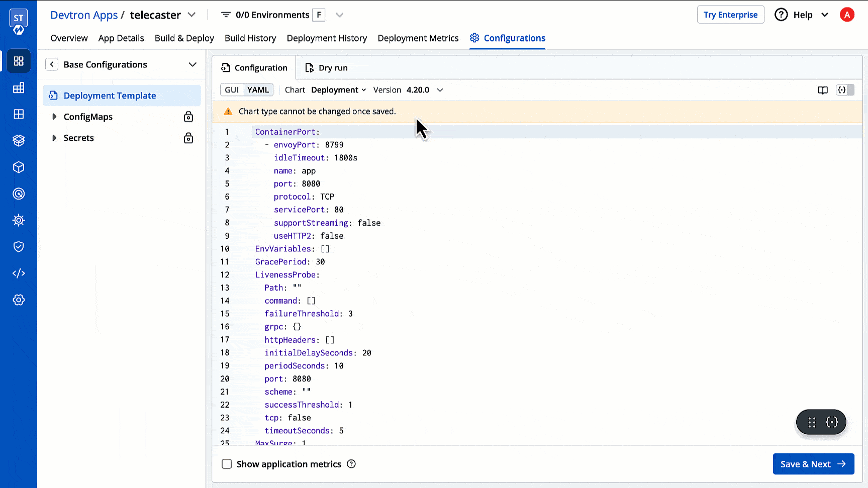Viewport: 868px width, 488px height.
Task: Switch editor to GUI mode
Action: tap(232, 90)
